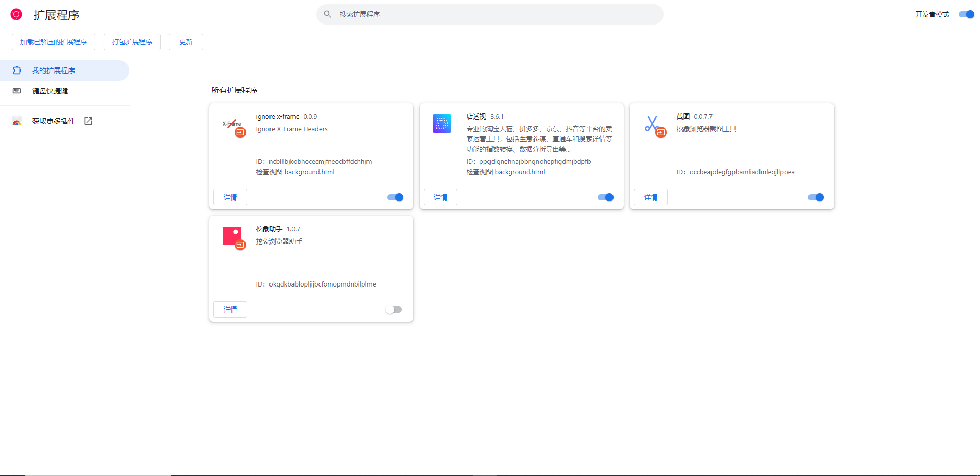The image size is (980, 476).
Task: Enable the 挖象助手 extension toggle
Action: [394, 310]
